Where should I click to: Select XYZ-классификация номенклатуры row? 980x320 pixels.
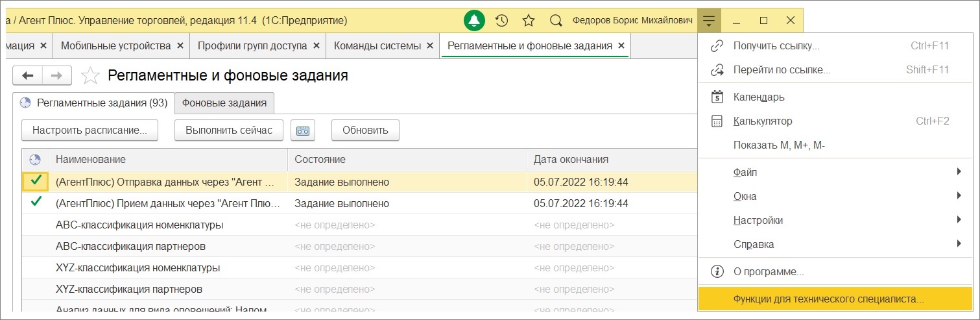tap(360, 267)
